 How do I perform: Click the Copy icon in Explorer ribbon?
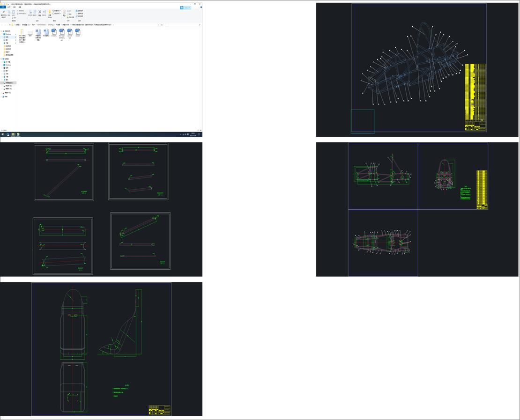[x=9, y=13]
